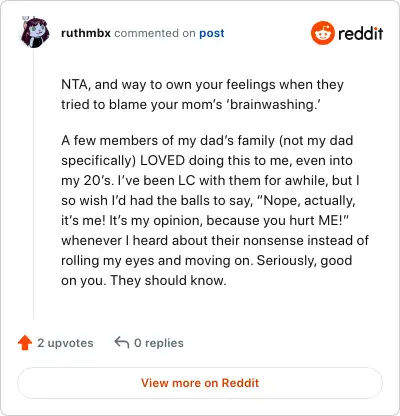Image resolution: width=400 pixels, height=416 pixels.
Task: Click the orange Reddit Snoo logo icon
Action: point(322,33)
